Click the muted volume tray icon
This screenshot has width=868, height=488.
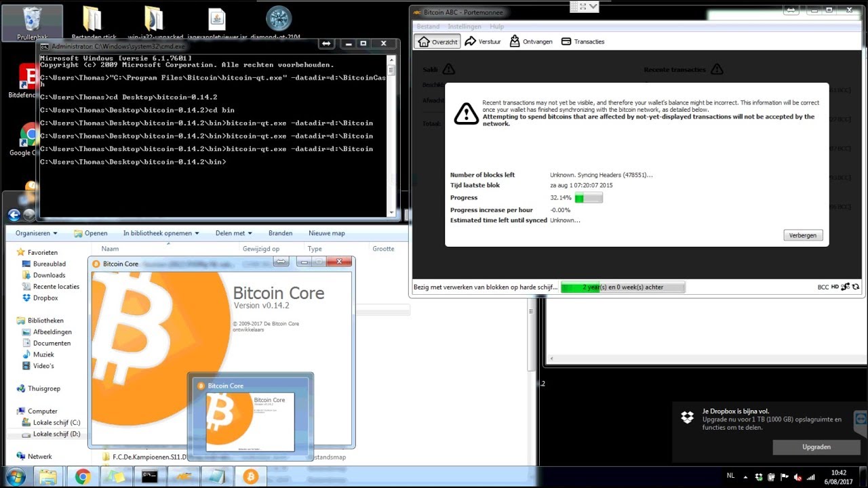pyautogui.click(x=798, y=477)
